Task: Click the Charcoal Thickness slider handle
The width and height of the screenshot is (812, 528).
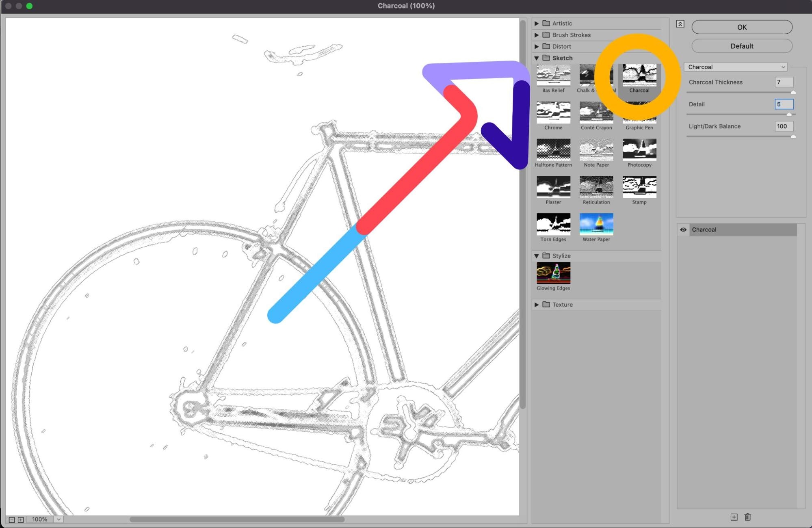Action: coord(793,93)
